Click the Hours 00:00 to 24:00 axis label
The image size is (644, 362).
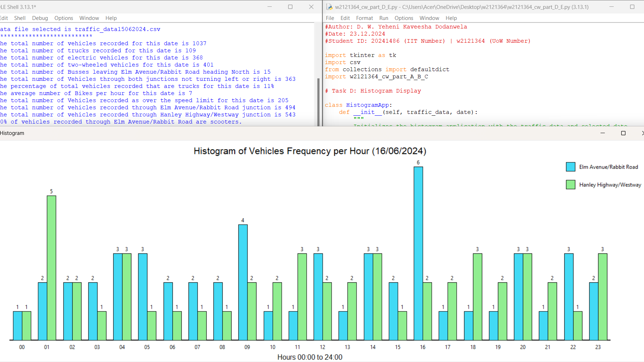pos(310,357)
